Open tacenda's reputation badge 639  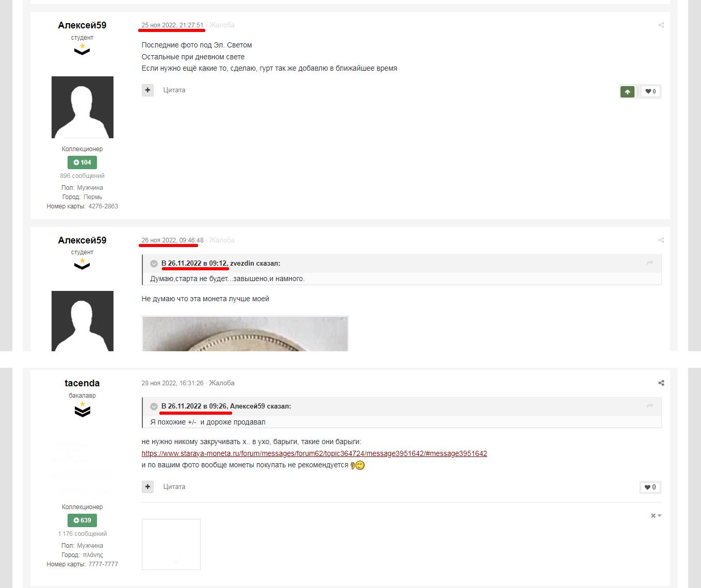82,520
